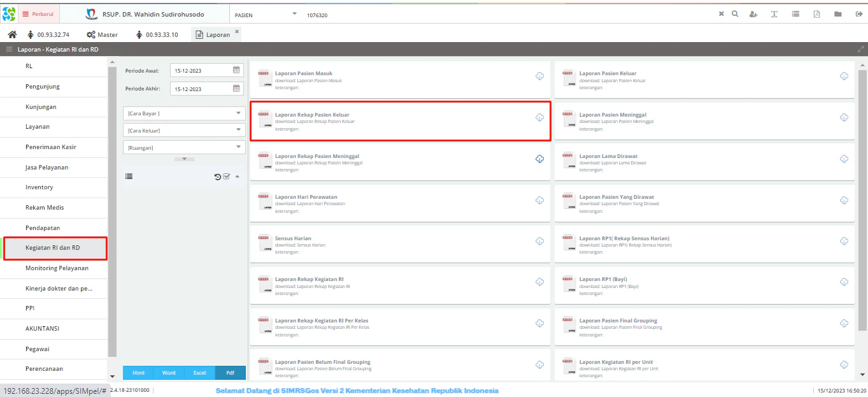Image resolution: width=868 pixels, height=397 pixels.
Task: Click the Periode Awal date field
Action: 201,70
